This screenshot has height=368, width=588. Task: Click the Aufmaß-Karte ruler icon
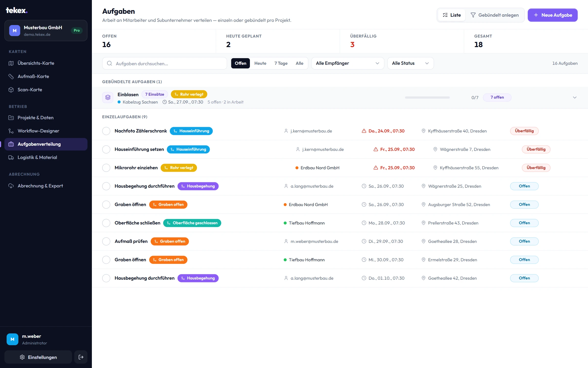pyautogui.click(x=11, y=77)
